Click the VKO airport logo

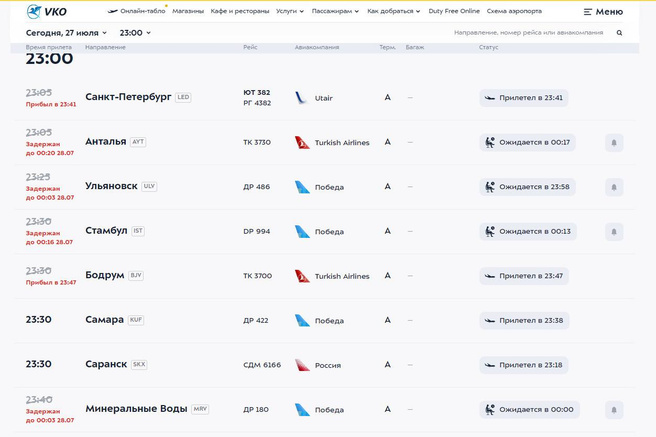click(x=48, y=11)
